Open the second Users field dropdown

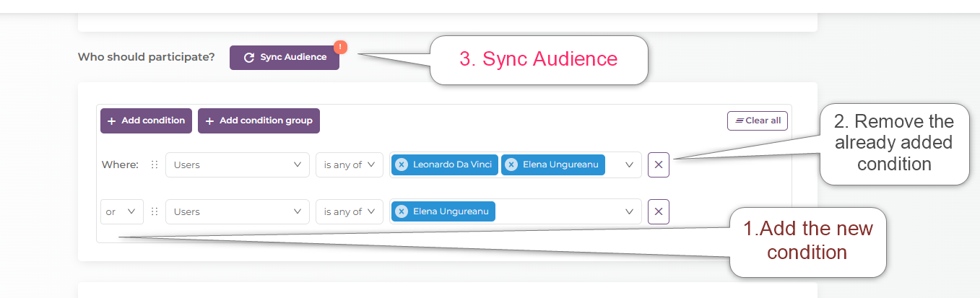pyautogui.click(x=237, y=211)
